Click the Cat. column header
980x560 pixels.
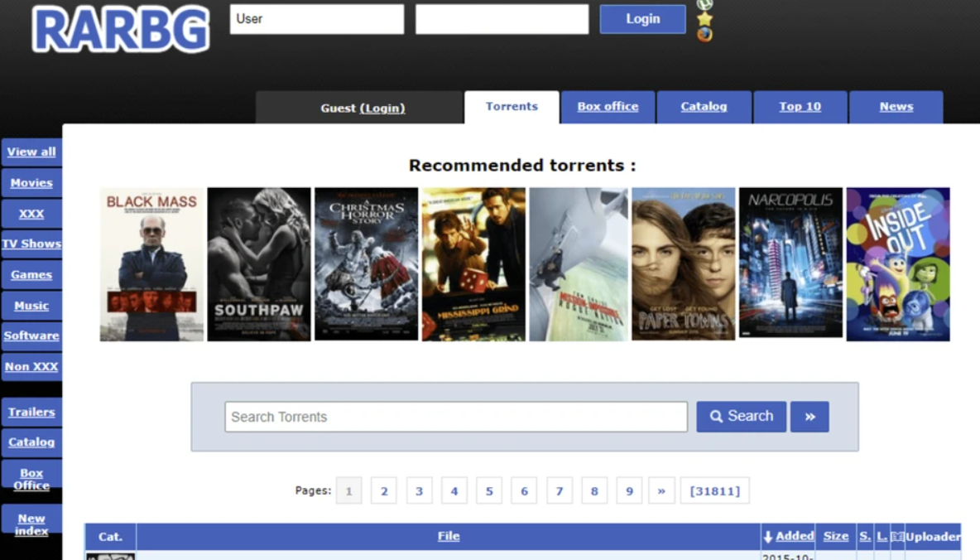point(111,537)
